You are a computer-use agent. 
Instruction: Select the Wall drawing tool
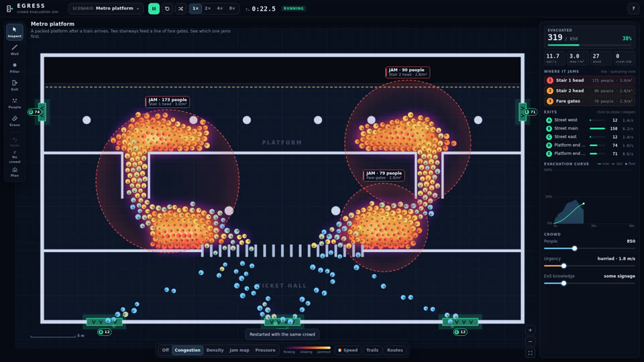(x=14, y=50)
